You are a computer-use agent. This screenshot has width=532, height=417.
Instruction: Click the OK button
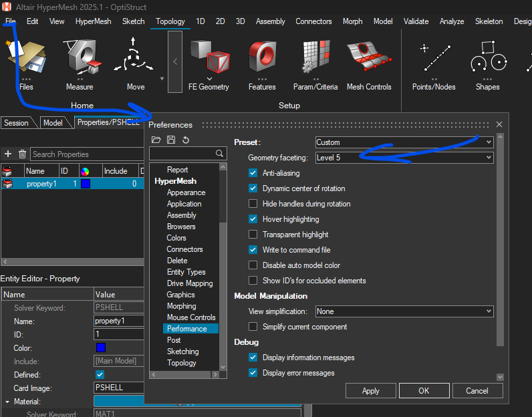(x=424, y=391)
